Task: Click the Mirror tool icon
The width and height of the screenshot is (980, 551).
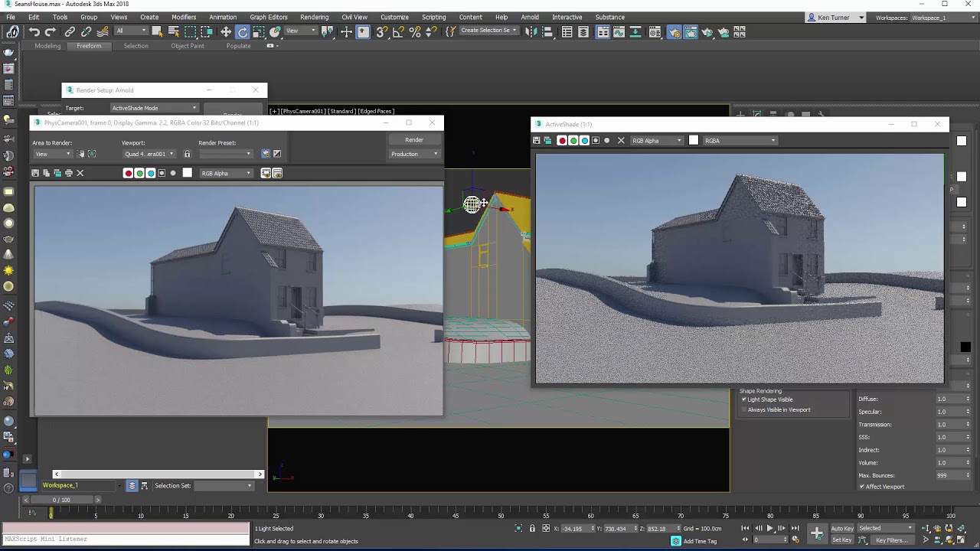Action: point(531,31)
